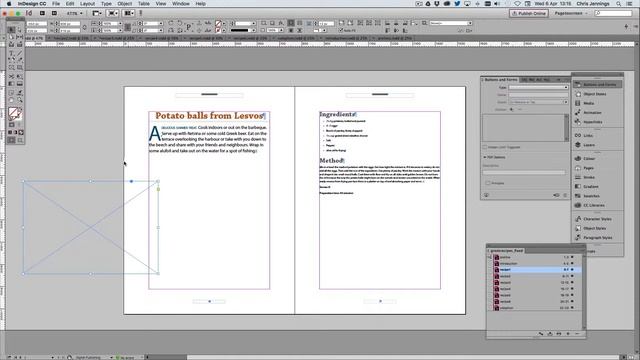Open the workspace switcher dropdown
This screenshot has width=640, height=360.
click(571, 13)
